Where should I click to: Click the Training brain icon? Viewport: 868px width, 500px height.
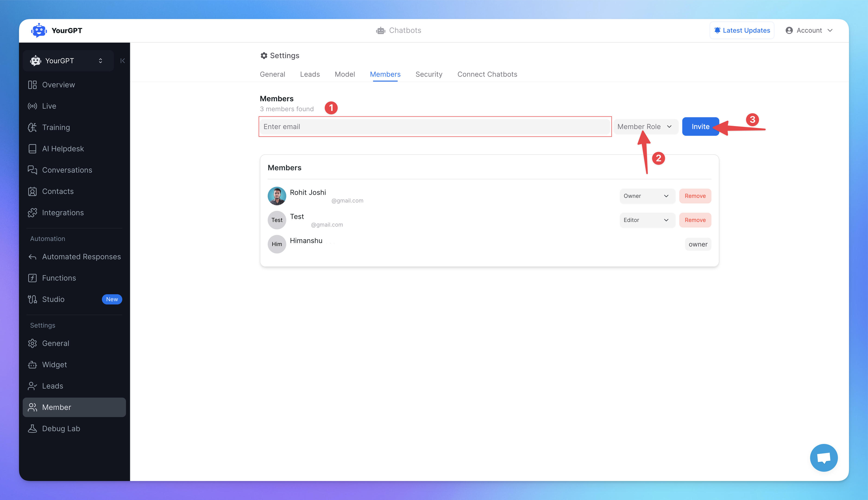pyautogui.click(x=32, y=127)
